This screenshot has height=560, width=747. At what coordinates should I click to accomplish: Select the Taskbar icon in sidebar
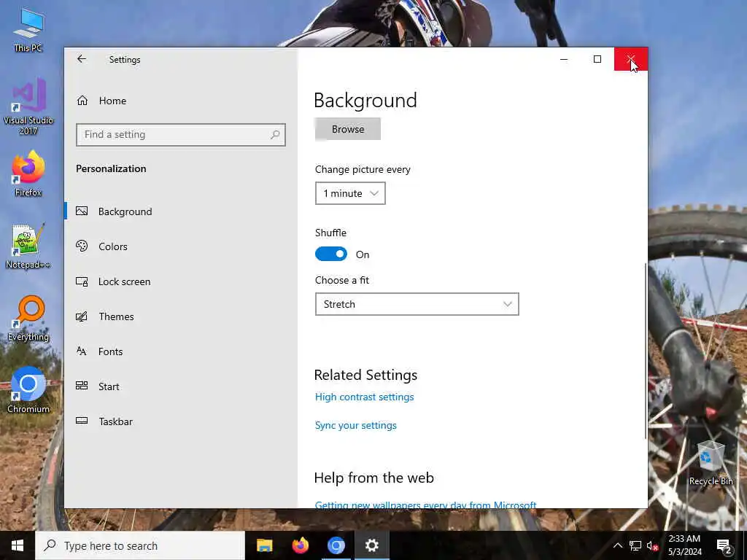point(82,421)
